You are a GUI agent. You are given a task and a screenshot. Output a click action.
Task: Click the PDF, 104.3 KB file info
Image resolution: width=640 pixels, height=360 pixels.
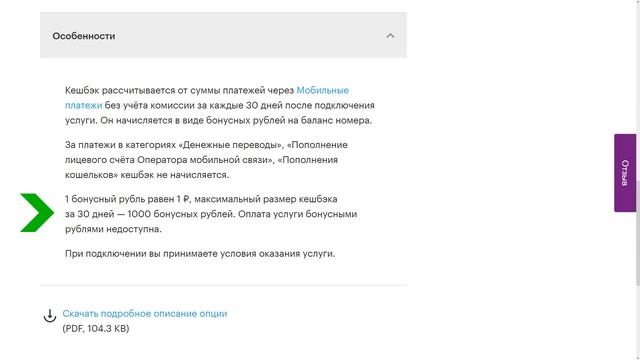[x=96, y=329]
